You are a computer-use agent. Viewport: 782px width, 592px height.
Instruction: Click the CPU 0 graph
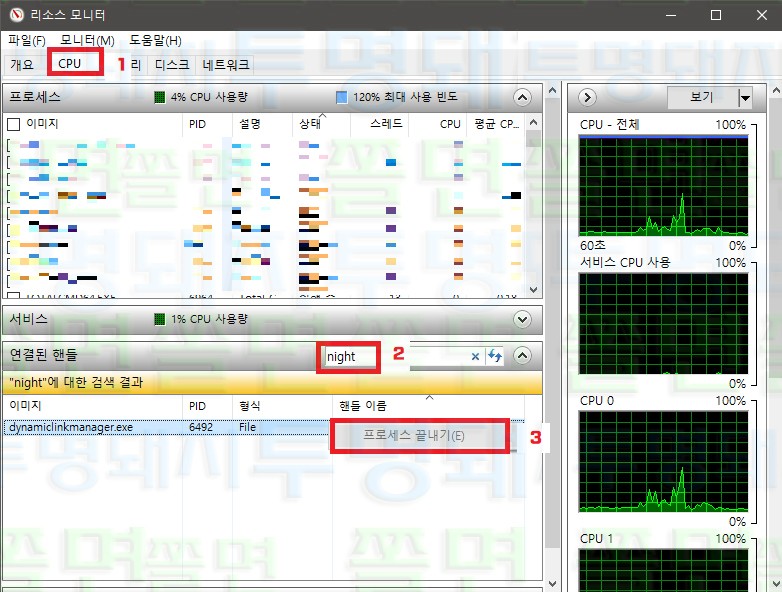(x=663, y=461)
